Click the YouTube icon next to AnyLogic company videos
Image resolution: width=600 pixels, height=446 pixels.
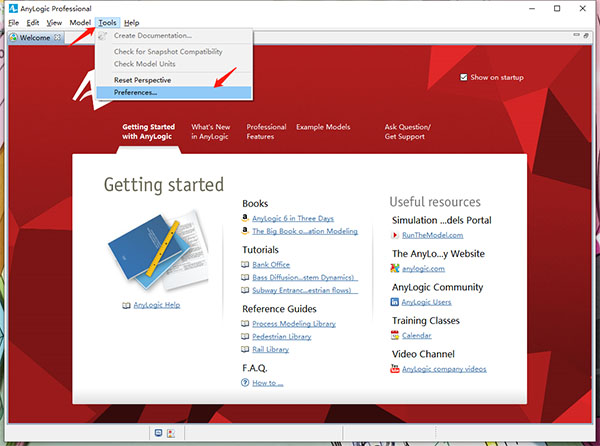pos(395,369)
